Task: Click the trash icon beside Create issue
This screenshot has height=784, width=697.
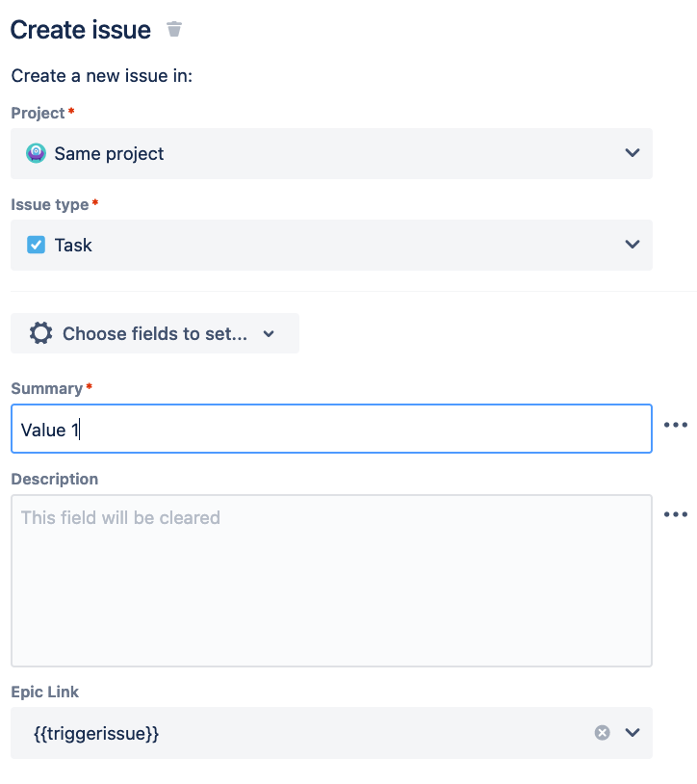Action: 173,29
